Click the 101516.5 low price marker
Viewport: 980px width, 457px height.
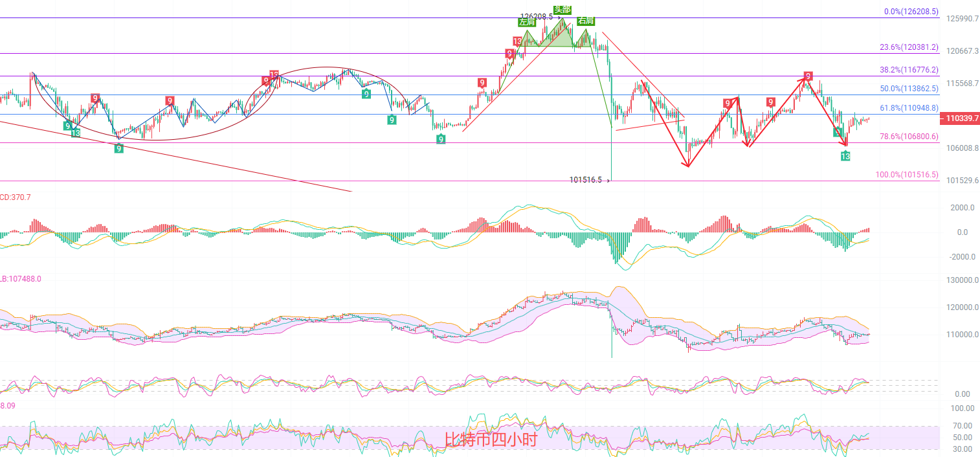click(586, 180)
